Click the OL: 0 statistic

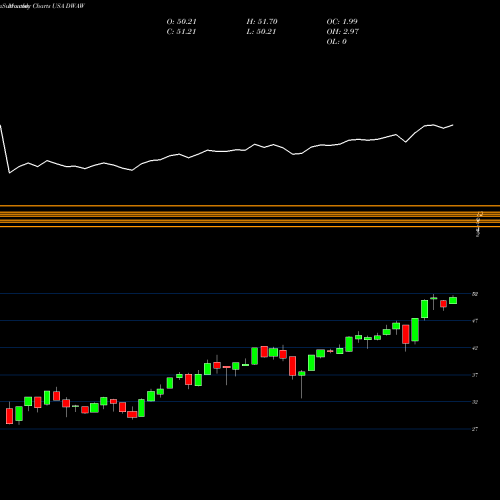tap(336, 41)
